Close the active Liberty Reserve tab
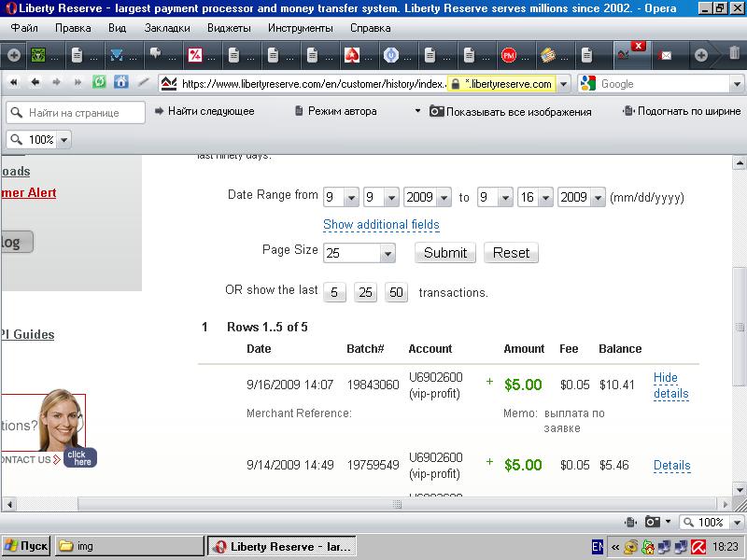This screenshot has width=747, height=560. 639,46
